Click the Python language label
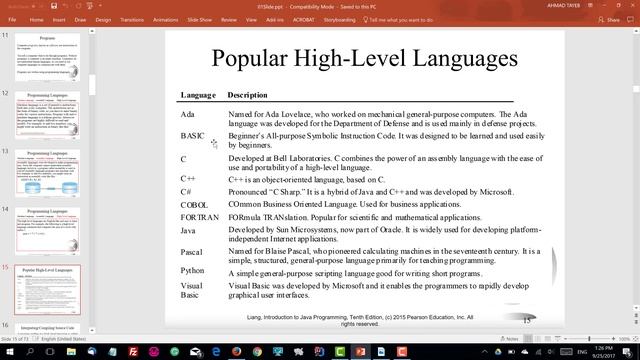This screenshot has height=360, width=640. (192, 271)
